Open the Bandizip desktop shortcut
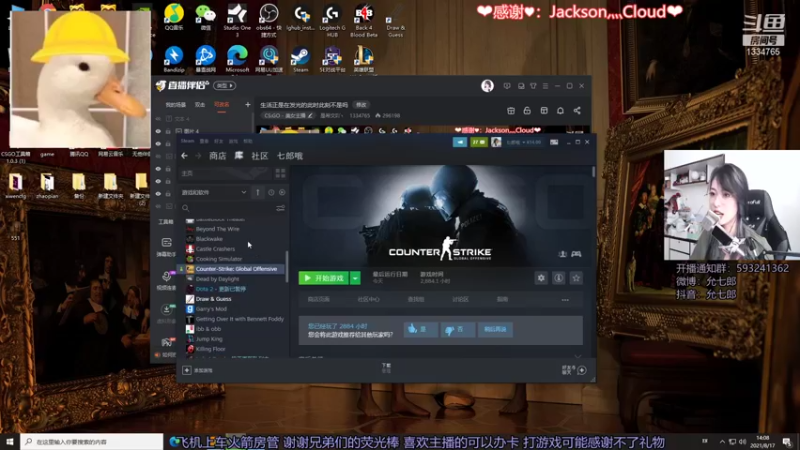Image resolution: width=800 pixels, height=450 pixels. pyautogui.click(x=173, y=59)
